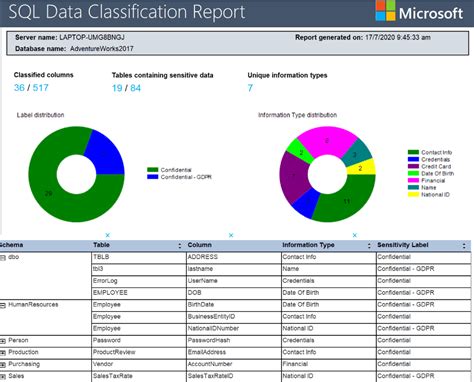Screen dimensions: 474x382
Task: Select the Financial legend swatch
Action: click(413, 180)
